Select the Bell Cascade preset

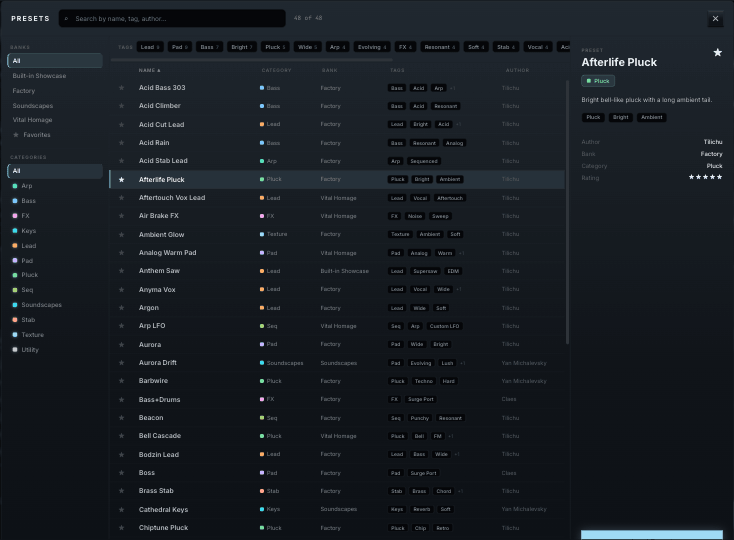point(337,436)
